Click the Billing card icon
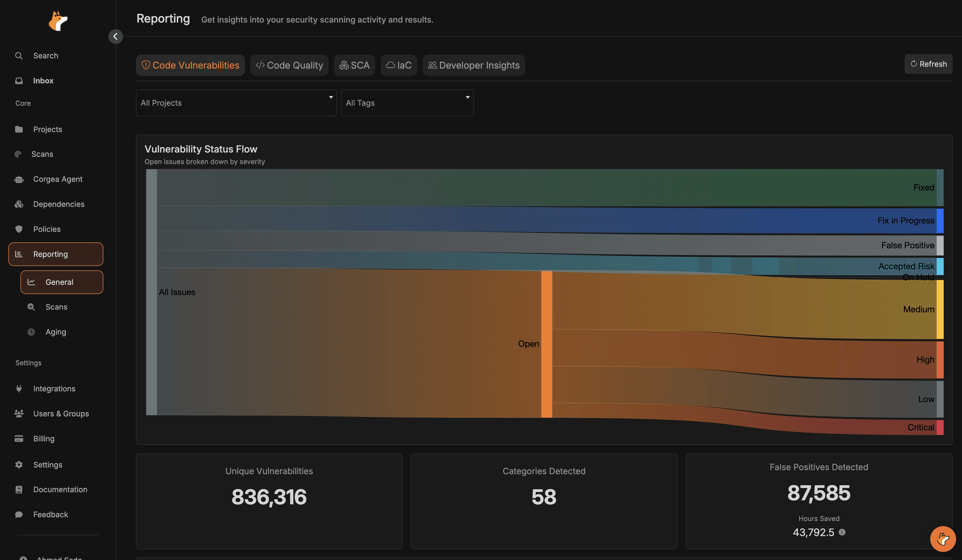This screenshot has height=560, width=962. click(19, 439)
